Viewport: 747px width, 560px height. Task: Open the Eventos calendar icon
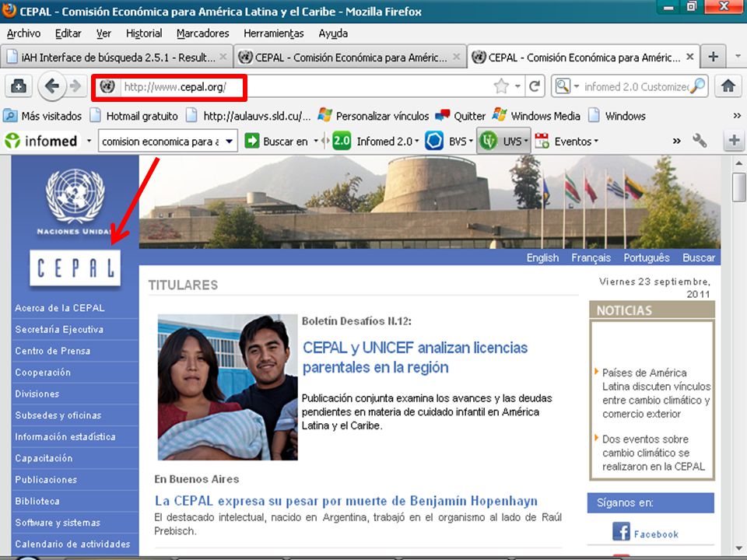(x=542, y=141)
